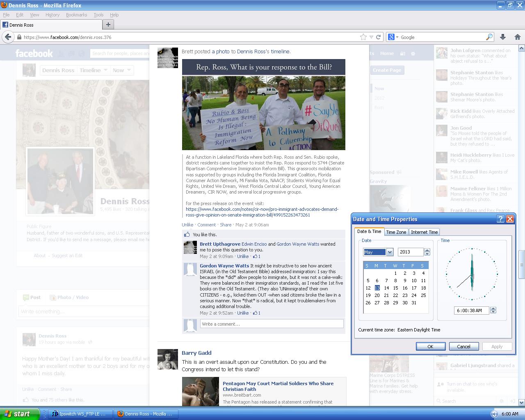Click Cancel in Date and Time Properties
Viewport: 525px width, 420px height.
pos(464,347)
